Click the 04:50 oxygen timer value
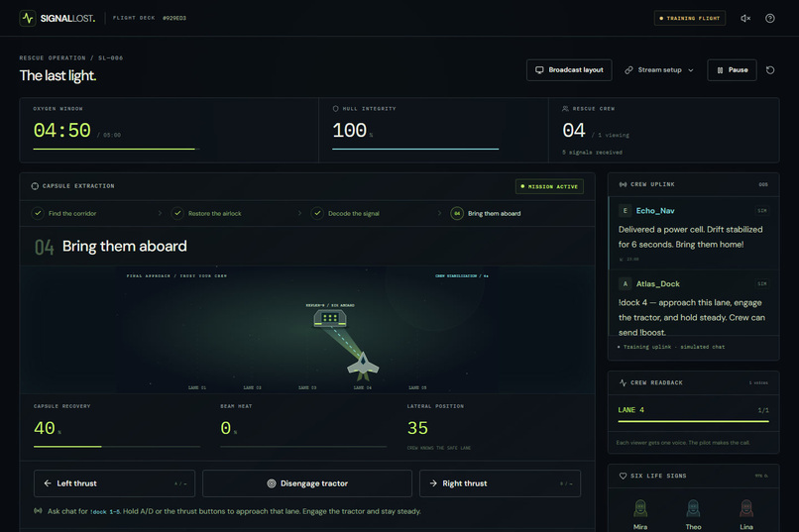The image size is (799, 532). 62,131
